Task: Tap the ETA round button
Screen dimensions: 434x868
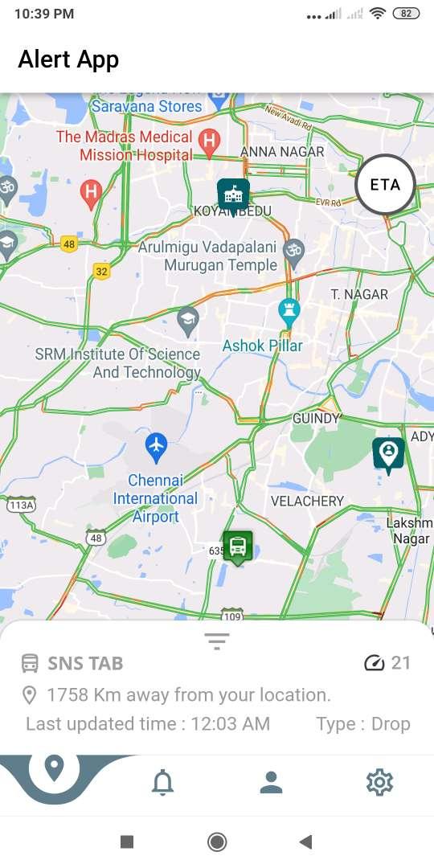Action: [385, 185]
